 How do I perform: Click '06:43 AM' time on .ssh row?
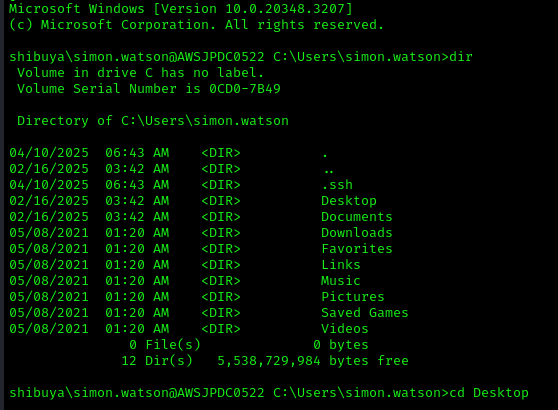click(x=137, y=185)
